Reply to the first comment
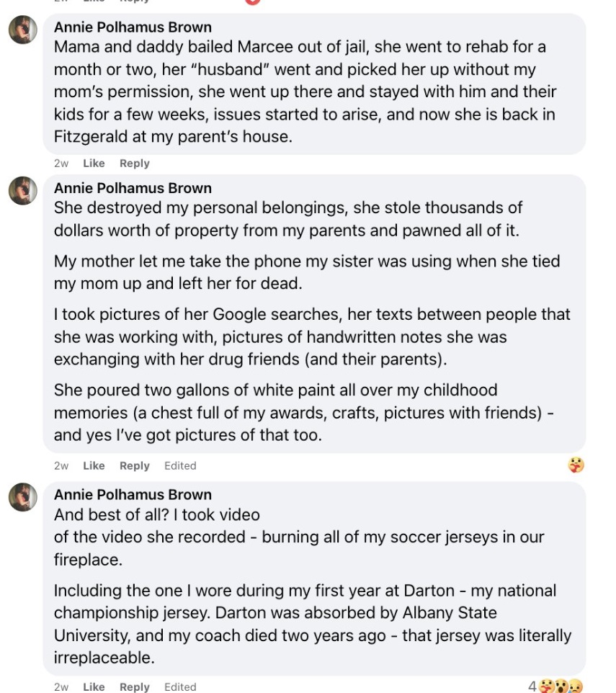 tap(134, 163)
